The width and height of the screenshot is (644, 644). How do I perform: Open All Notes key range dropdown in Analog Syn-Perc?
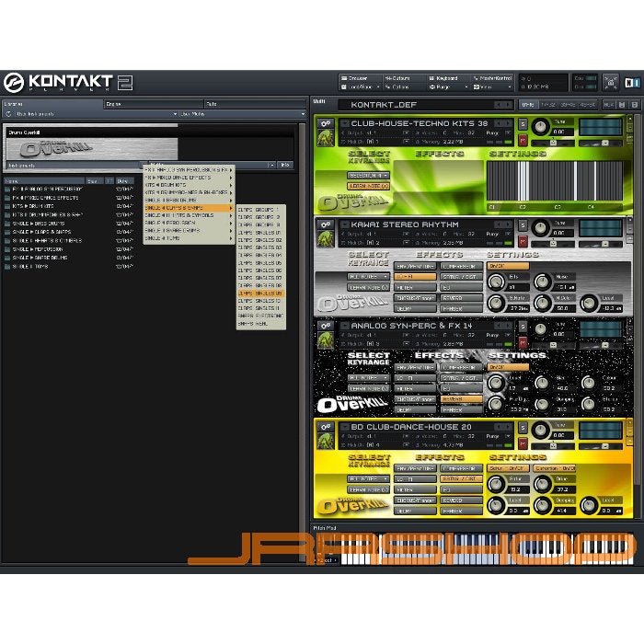coord(368,377)
